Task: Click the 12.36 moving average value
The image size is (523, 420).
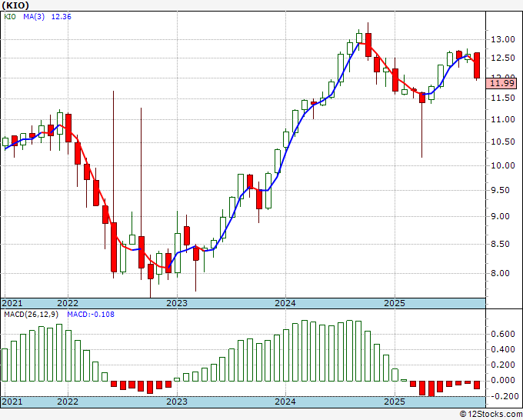Action: (61, 17)
